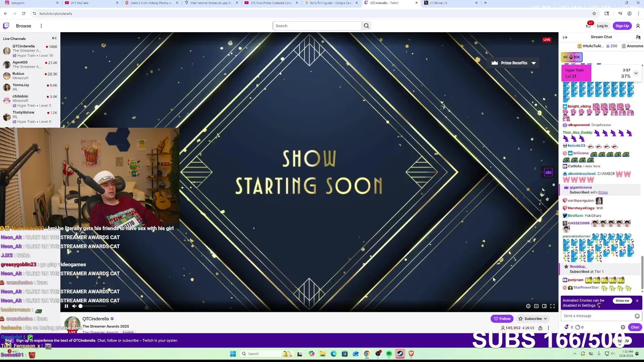Click Show me for animated emotes
The height and width of the screenshot is (362, 644).
point(622,301)
